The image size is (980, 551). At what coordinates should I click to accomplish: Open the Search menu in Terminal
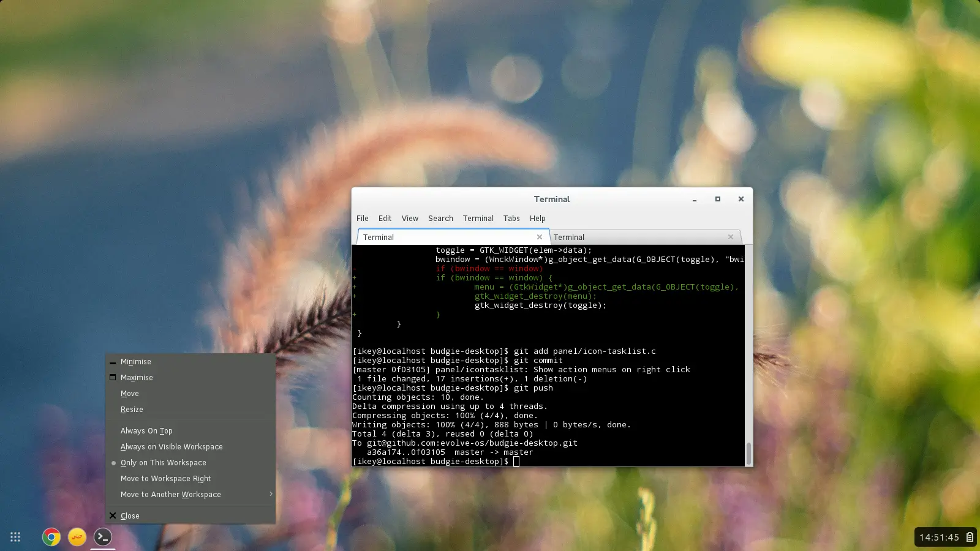(x=440, y=218)
